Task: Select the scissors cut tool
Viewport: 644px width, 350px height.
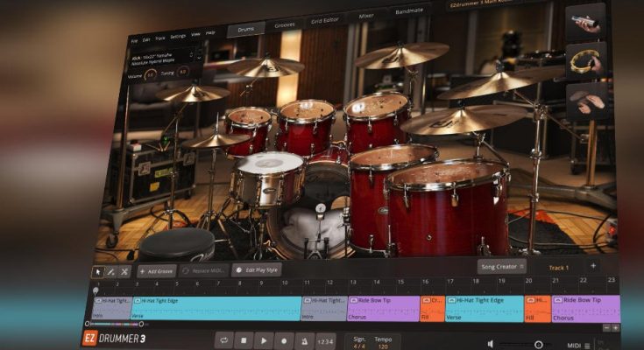Action: click(124, 271)
